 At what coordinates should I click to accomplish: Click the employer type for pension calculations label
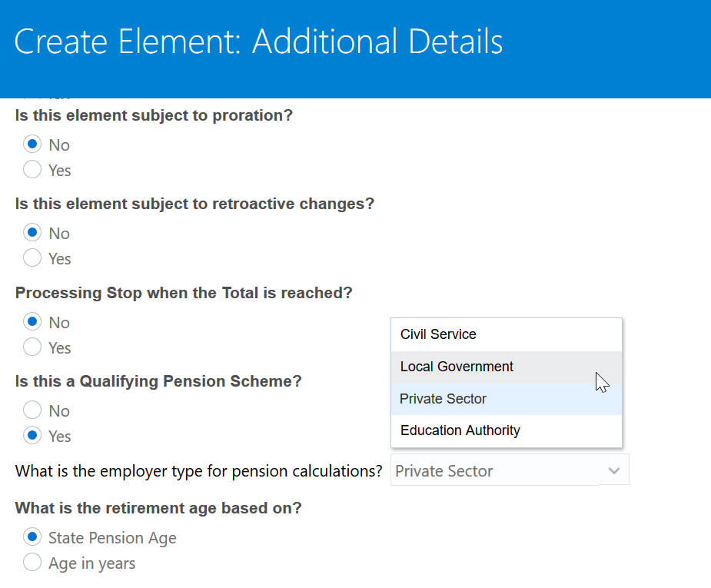coord(198,471)
